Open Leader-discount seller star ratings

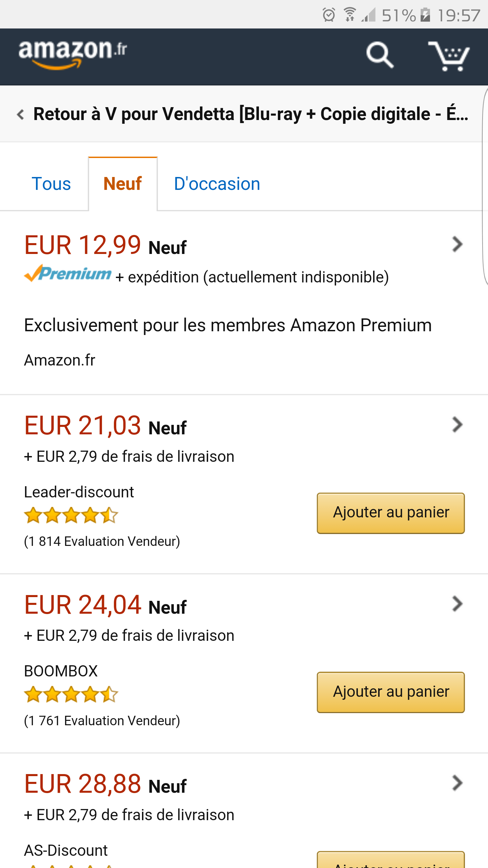(x=71, y=515)
